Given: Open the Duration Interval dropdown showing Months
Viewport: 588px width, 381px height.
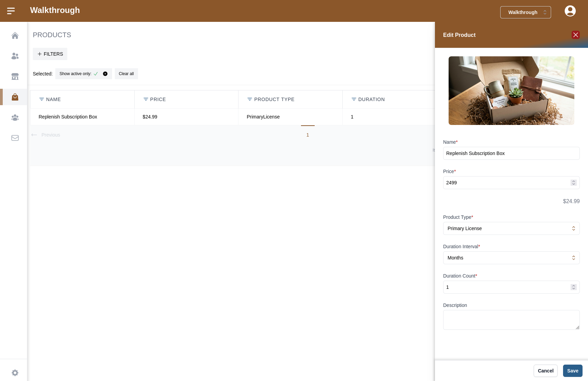Looking at the screenshot, I should tap(511, 258).
